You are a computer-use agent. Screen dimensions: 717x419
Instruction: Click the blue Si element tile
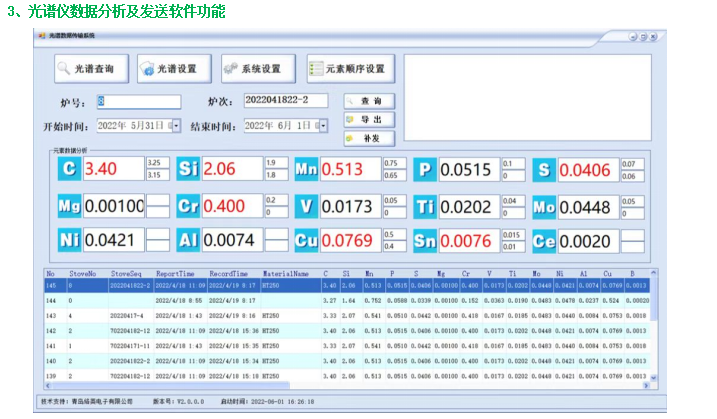(x=188, y=170)
